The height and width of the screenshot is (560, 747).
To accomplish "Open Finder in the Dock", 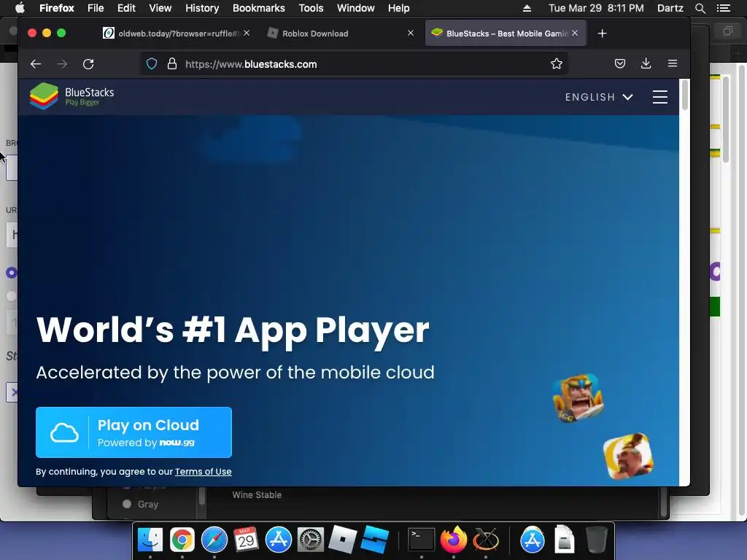I will pyautogui.click(x=150, y=540).
